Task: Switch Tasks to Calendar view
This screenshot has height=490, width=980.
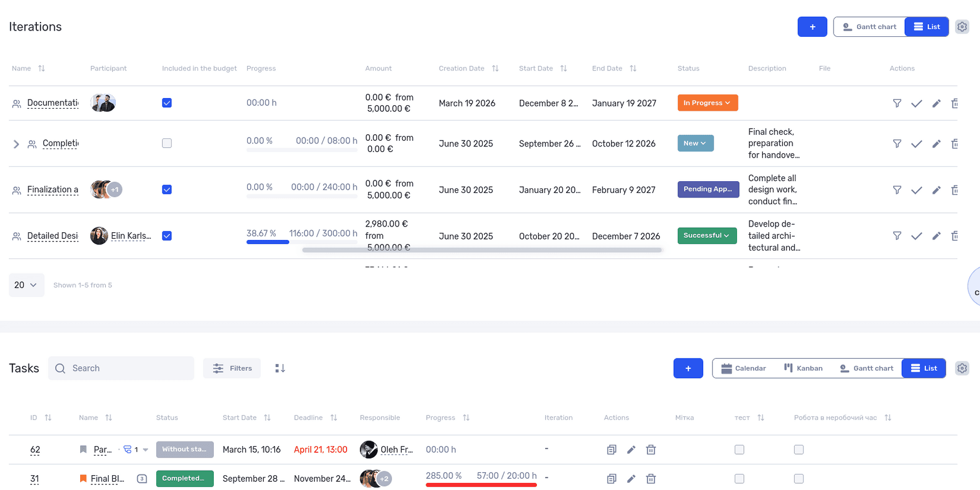Action: pyautogui.click(x=743, y=368)
